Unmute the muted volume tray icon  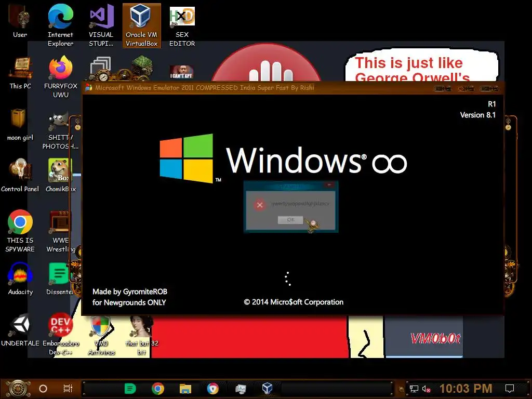(x=426, y=389)
